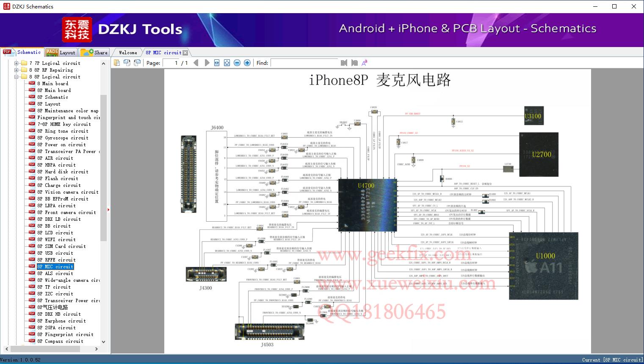
Task: Open 8P LCD circuit
Action: point(55,233)
